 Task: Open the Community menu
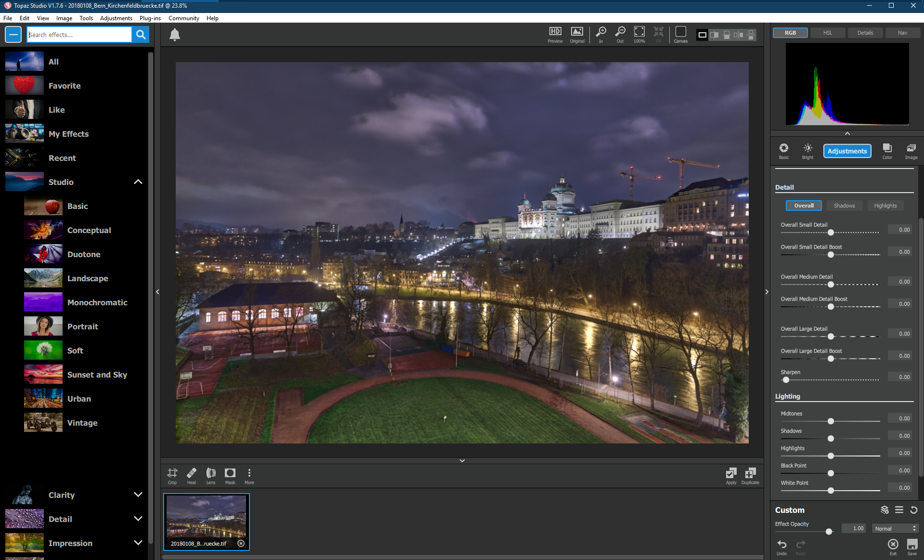[x=183, y=18]
